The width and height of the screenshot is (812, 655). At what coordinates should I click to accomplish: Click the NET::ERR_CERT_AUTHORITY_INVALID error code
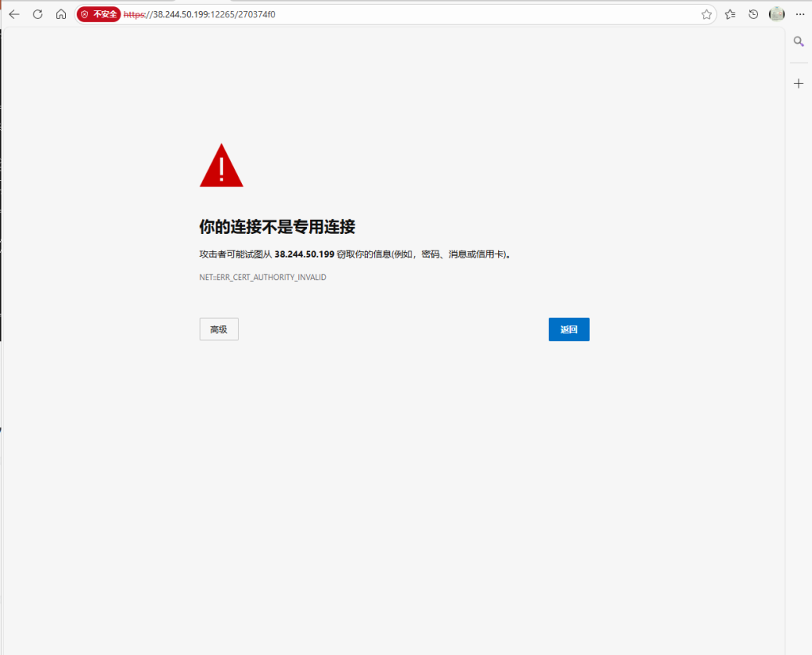262,278
